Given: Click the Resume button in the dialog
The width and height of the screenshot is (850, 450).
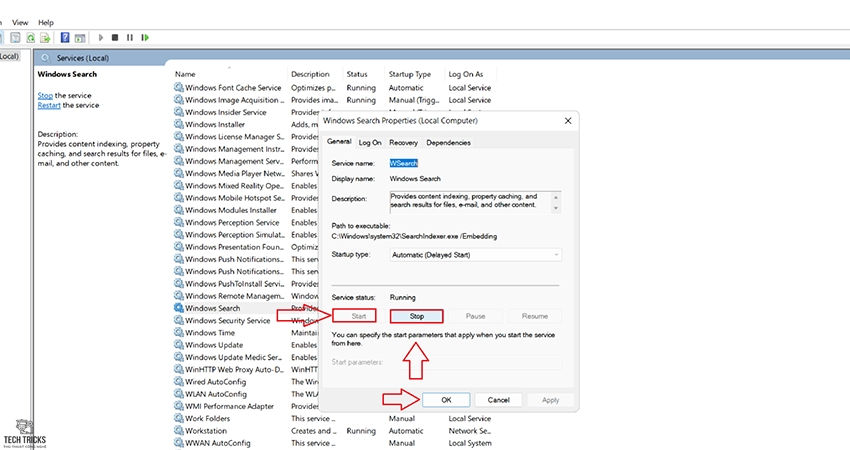Looking at the screenshot, I should (x=535, y=316).
